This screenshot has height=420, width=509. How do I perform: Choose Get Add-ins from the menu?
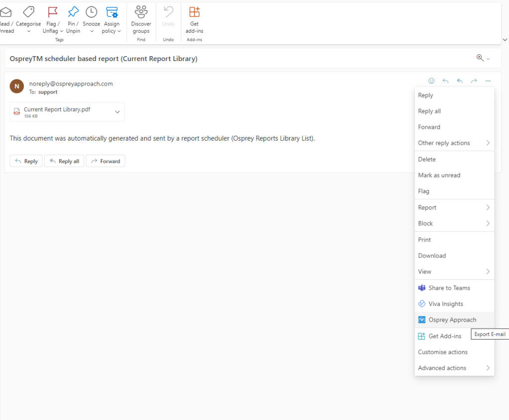coord(454,336)
